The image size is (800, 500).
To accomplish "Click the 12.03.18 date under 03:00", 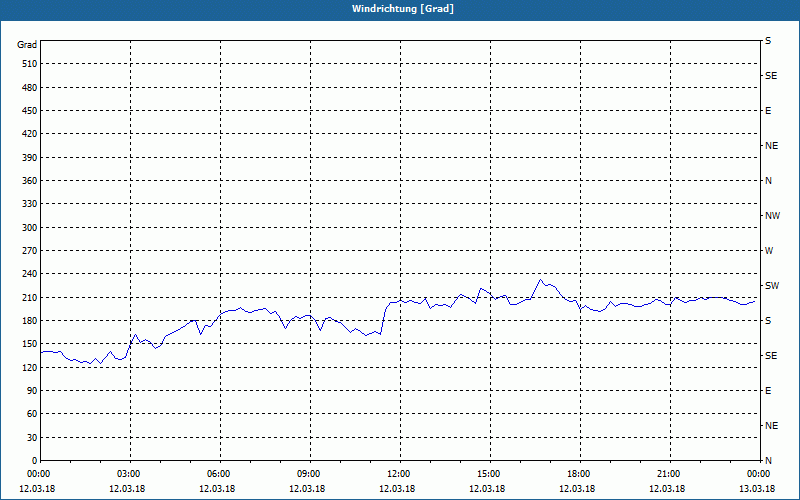I will (x=127, y=489).
